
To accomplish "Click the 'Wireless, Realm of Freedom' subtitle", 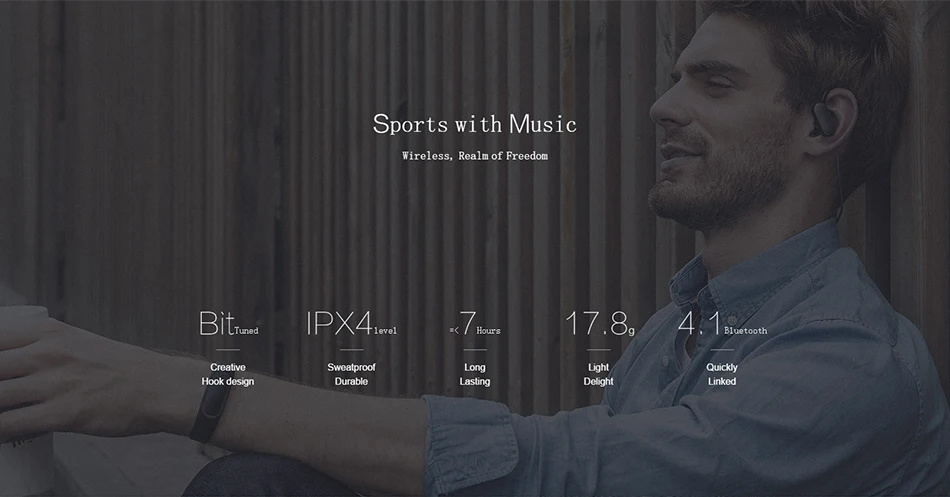I will 475,156.
